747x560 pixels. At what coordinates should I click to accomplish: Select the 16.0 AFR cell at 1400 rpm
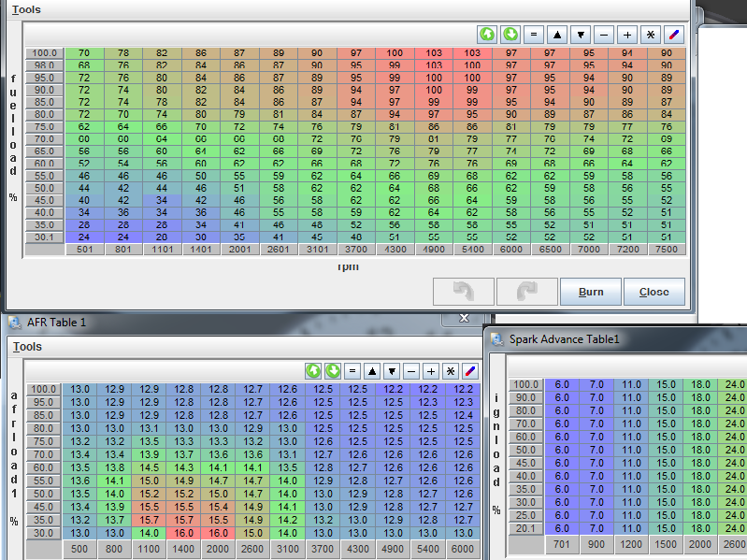pyautogui.click(x=184, y=532)
